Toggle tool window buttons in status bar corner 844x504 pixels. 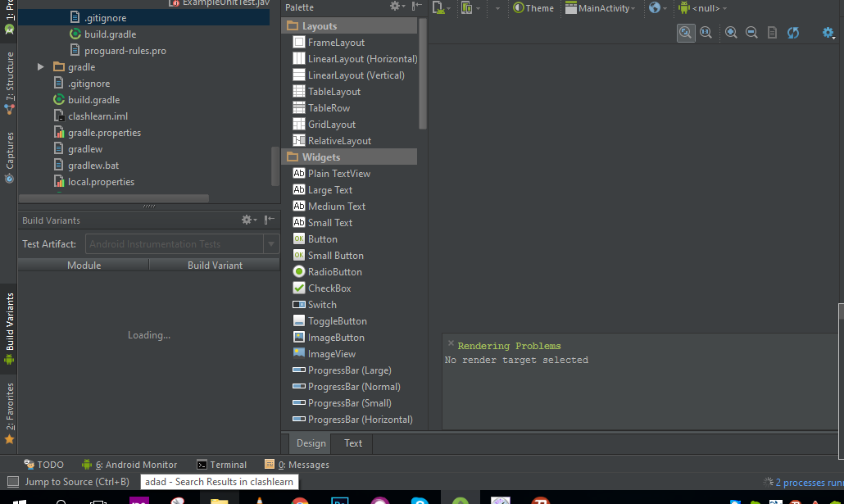(x=12, y=482)
